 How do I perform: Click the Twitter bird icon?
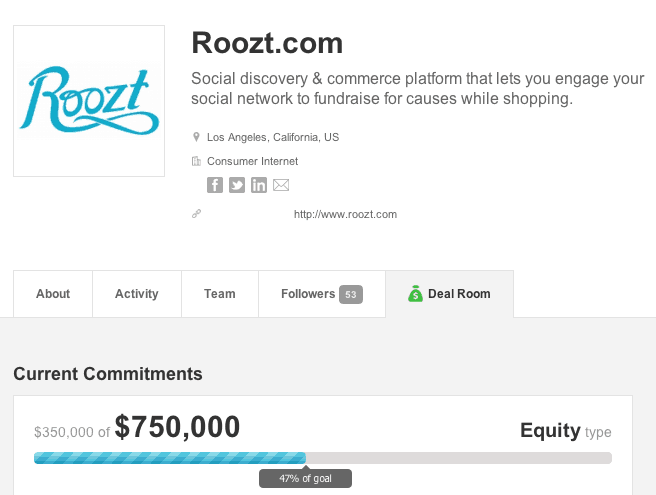[x=237, y=185]
